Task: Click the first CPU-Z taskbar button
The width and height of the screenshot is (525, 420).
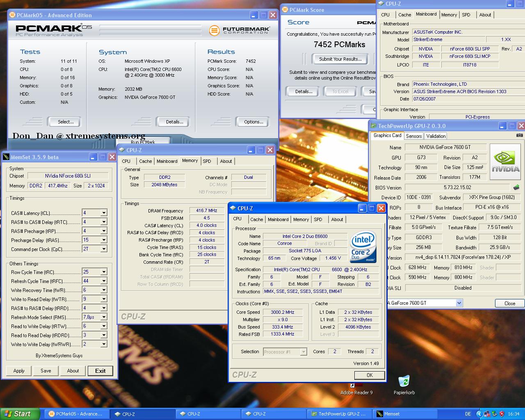Action: [x=142, y=414]
